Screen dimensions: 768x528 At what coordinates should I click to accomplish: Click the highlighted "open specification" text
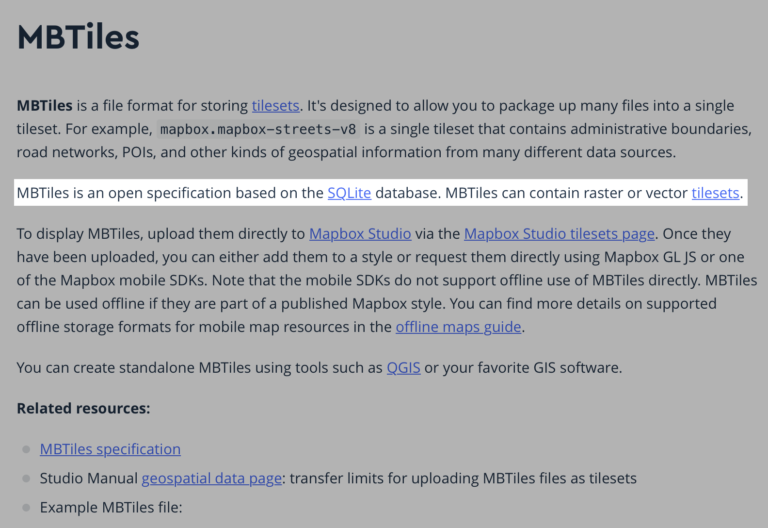point(160,192)
